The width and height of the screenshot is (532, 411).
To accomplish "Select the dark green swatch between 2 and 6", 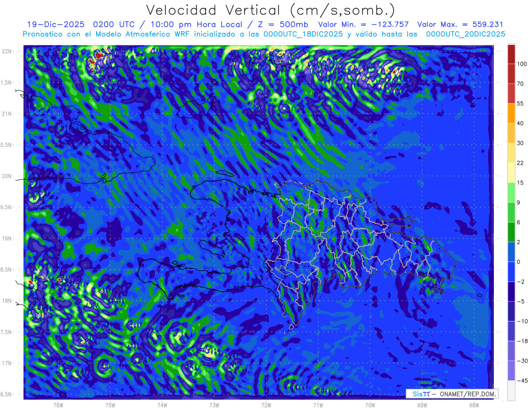I will pyautogui.click(x=511, y=232).
